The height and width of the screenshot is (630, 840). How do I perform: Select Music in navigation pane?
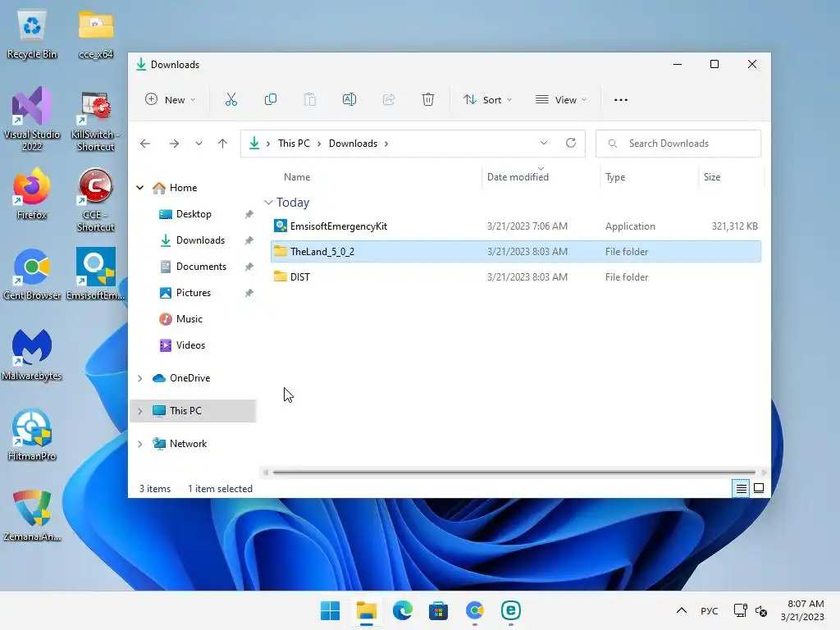click(x=189, y=319)
